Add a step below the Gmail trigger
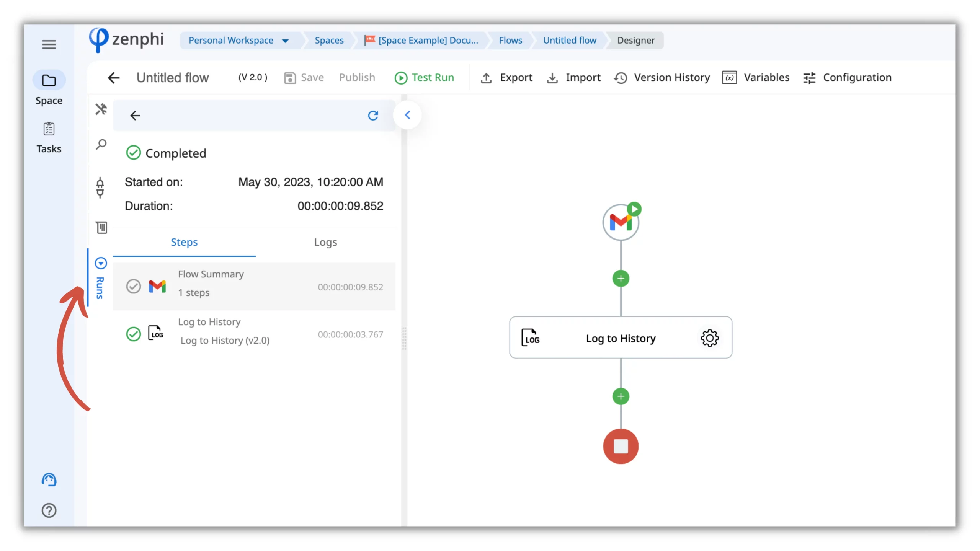This screenshot has width=980, height=551. point(621,279)
